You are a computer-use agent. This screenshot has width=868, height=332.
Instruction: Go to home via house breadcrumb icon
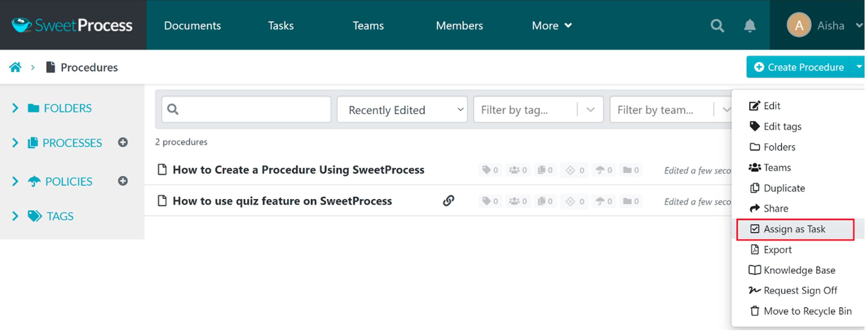click(15, 68)
